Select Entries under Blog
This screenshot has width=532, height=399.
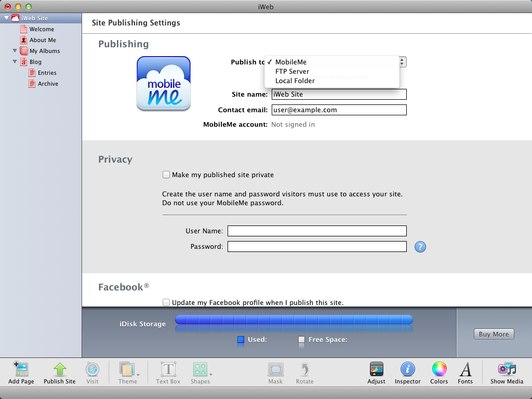[47, 73]
